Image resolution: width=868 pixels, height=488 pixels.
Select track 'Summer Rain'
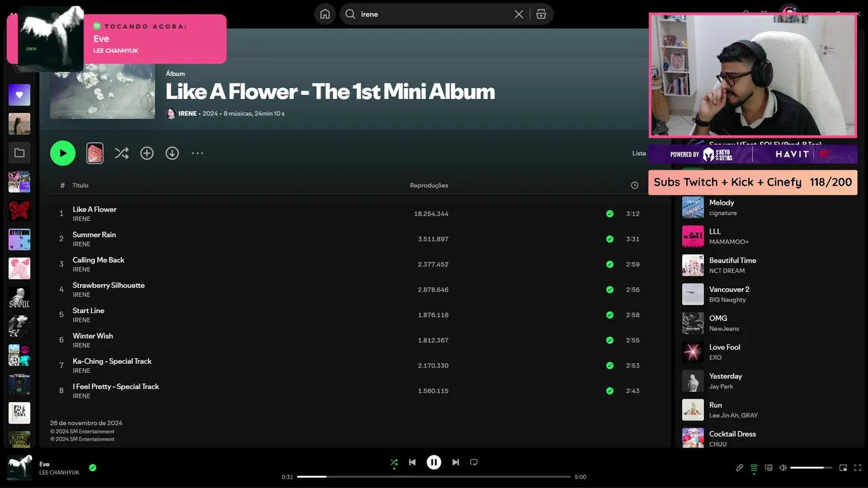coord(94,235)
